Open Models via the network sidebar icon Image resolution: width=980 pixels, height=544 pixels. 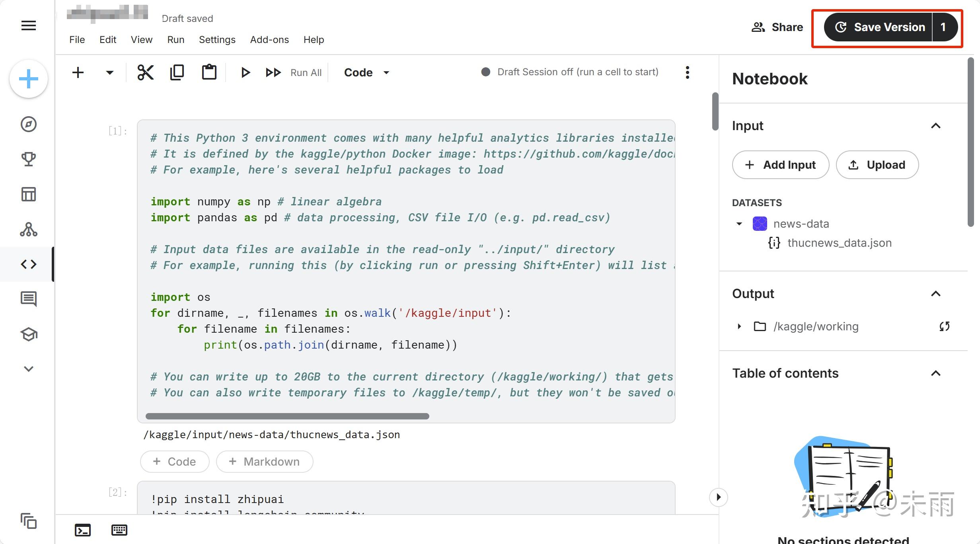28,229
